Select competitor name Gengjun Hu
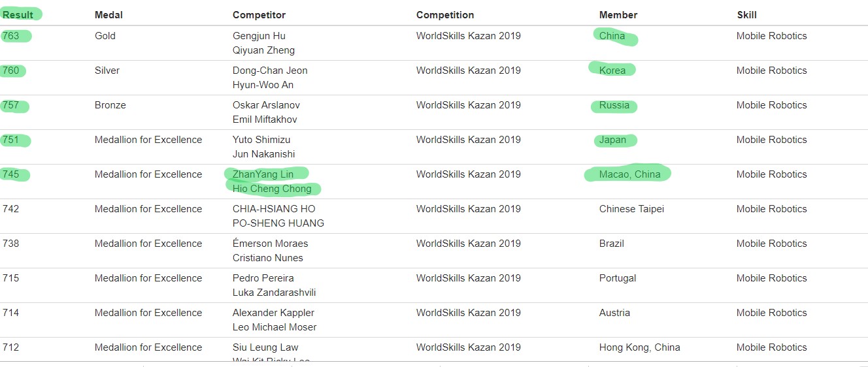Image resolution: width=868 pixels, height=367 pixels. pyautogui.click(x=259, y=36)
